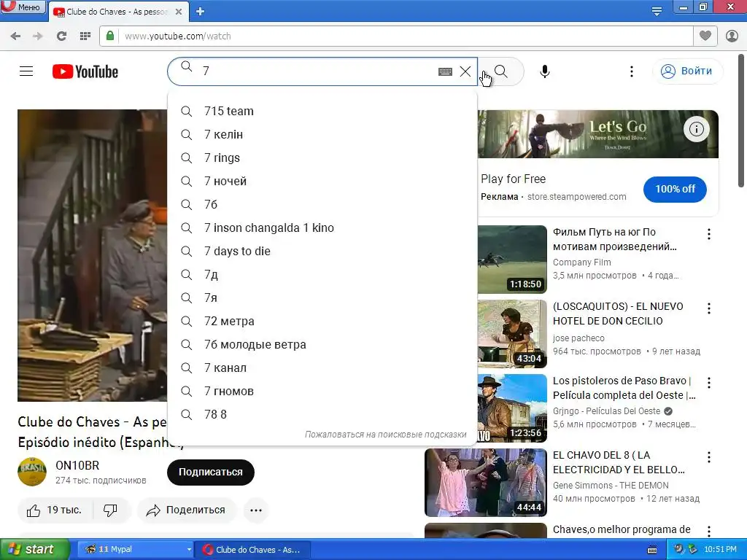Open options for EL CHAVO DEL 8 video
747x560 pixels.
click(x=709, y=457)
